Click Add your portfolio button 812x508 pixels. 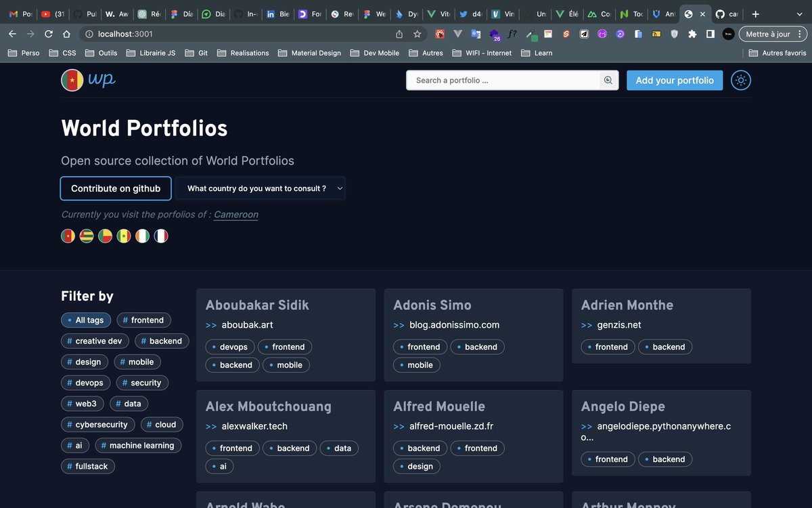pyautogui.click(x=675, y=80)
